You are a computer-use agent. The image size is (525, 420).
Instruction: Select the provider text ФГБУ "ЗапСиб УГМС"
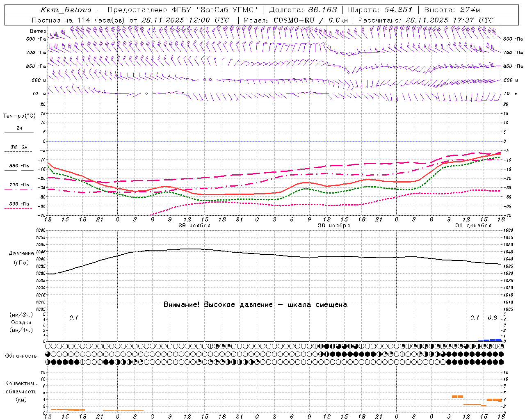click(x=214, y=10)
